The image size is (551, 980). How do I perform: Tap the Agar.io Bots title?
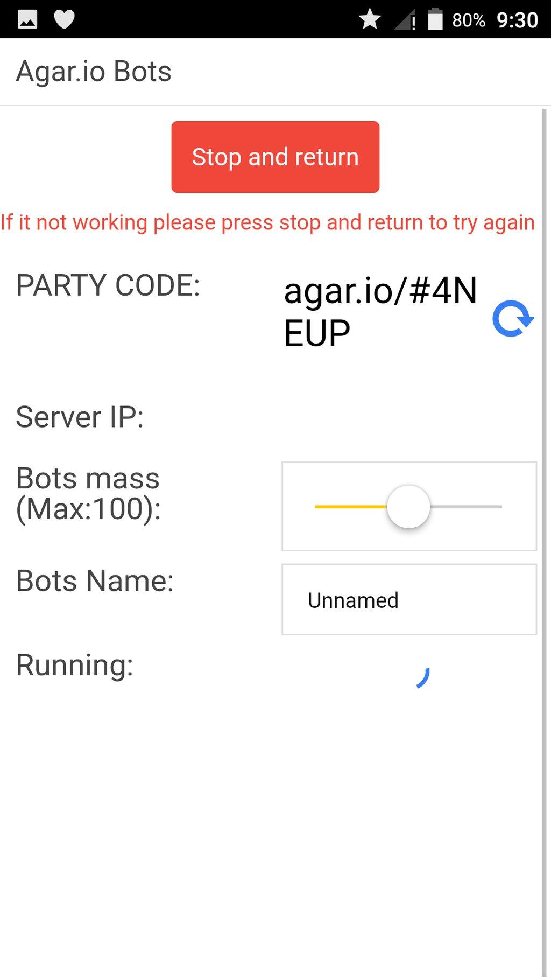pos(94,71)
